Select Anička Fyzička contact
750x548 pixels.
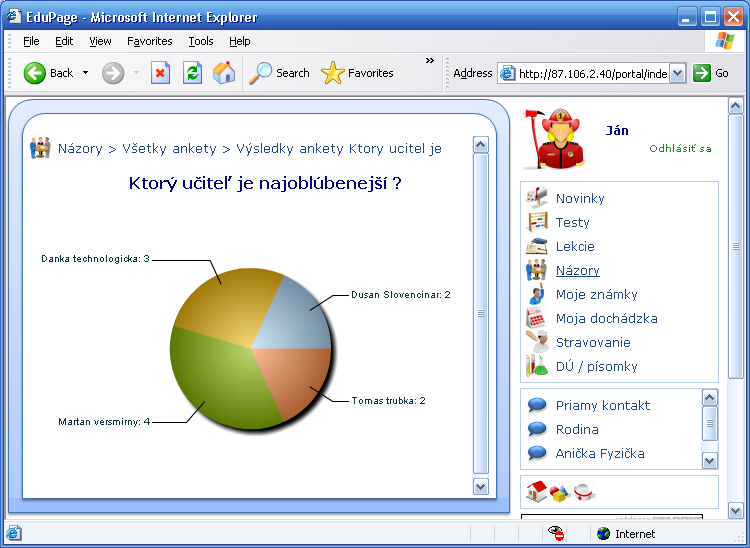click(x=600, y=453)
